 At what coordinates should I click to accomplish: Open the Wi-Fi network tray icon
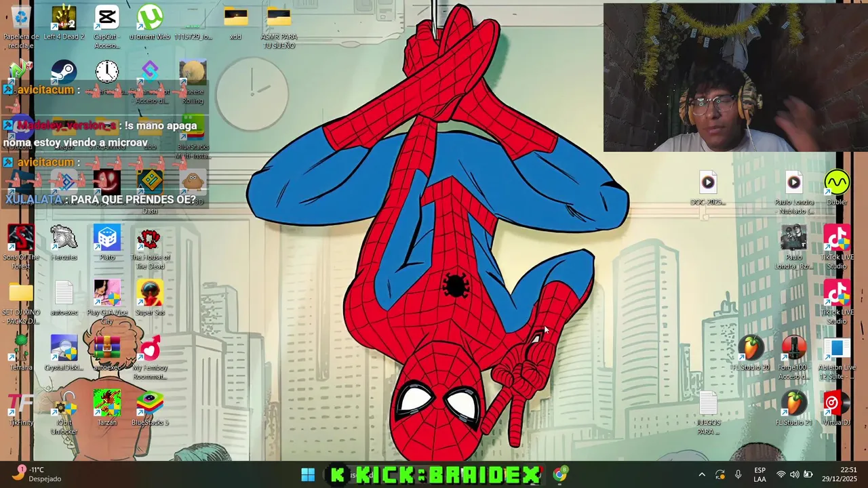tap(781, 474)
